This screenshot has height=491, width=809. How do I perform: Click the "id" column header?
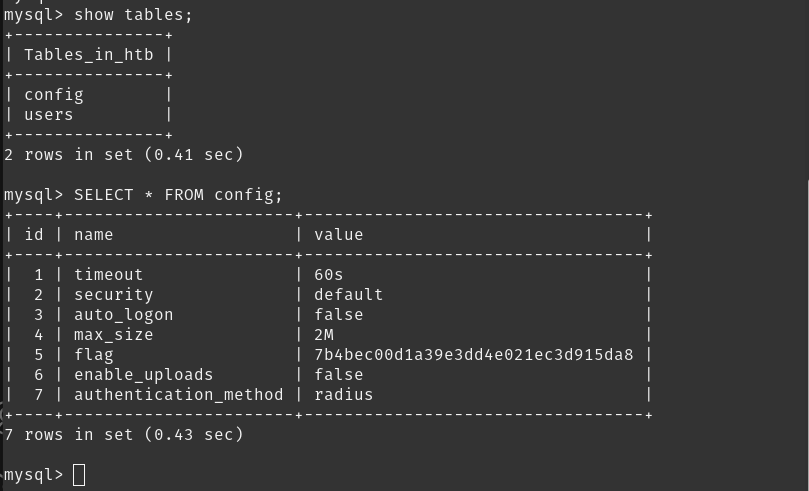tap(34, 235)
